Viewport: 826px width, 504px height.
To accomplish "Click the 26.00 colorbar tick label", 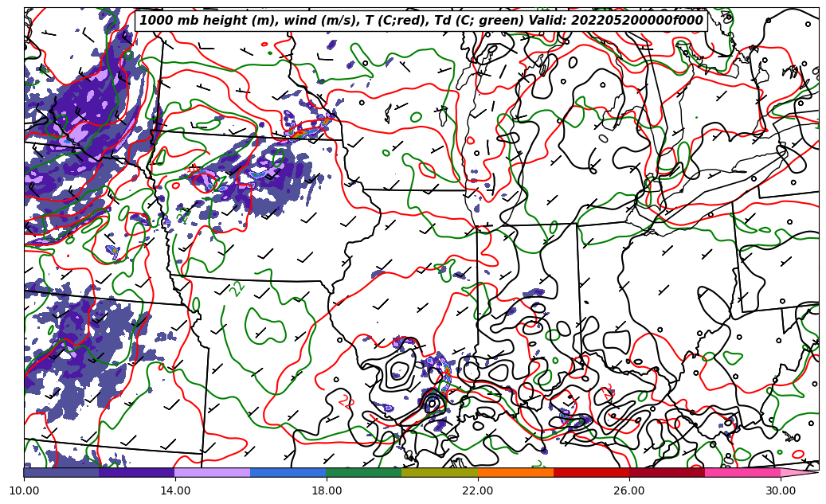I will coord(629,490).
